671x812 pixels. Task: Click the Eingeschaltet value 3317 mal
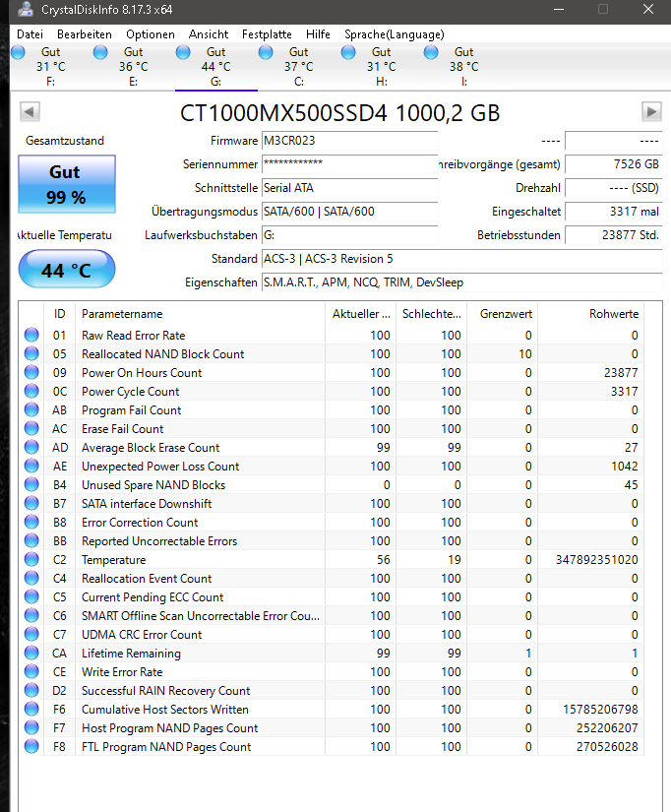pos(614,212)
